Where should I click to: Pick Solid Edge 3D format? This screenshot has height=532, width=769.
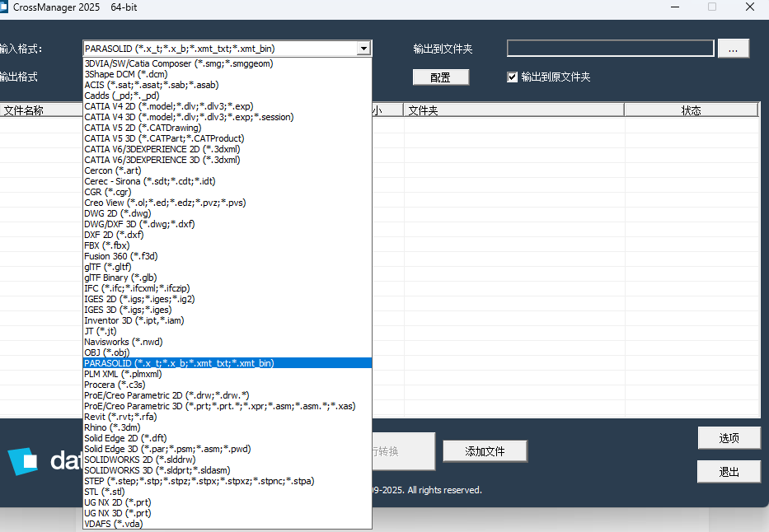(227, 449)
